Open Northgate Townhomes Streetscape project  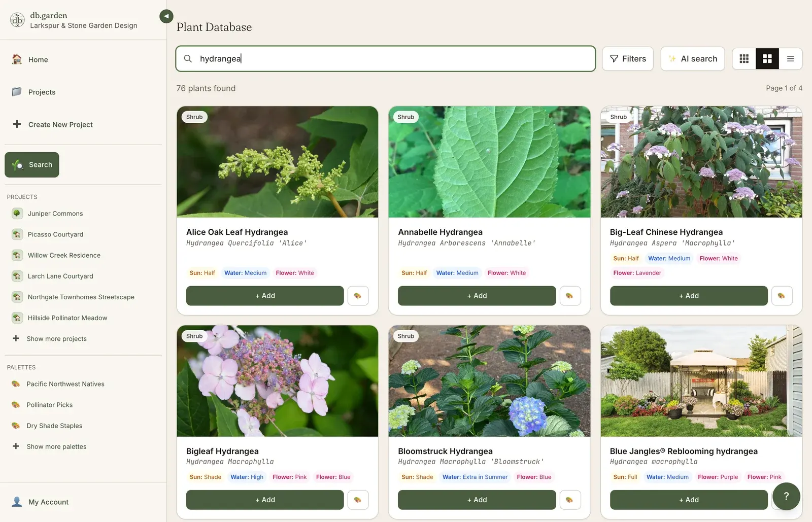pyautogui.click(x=81, y=297)
